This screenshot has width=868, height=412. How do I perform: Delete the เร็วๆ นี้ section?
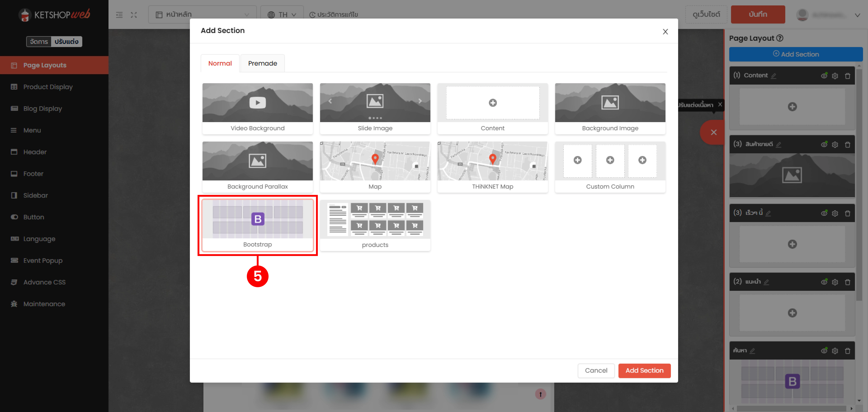(x=847, y=213)
